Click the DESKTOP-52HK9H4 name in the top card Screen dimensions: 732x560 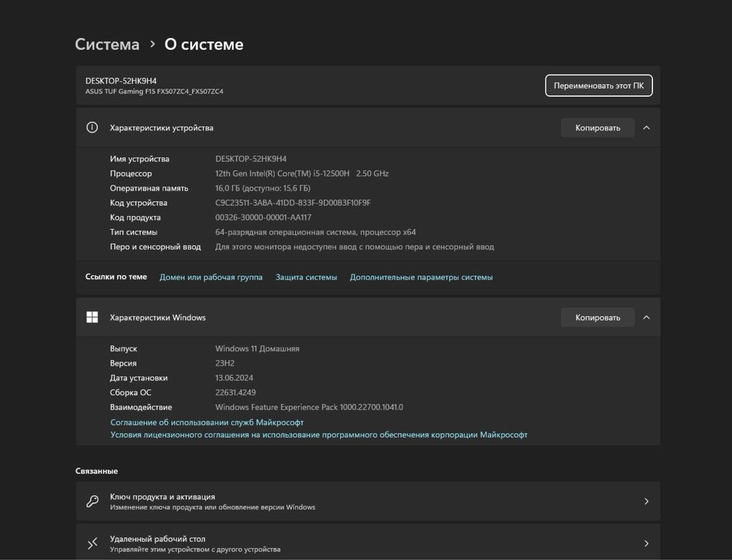121,81
